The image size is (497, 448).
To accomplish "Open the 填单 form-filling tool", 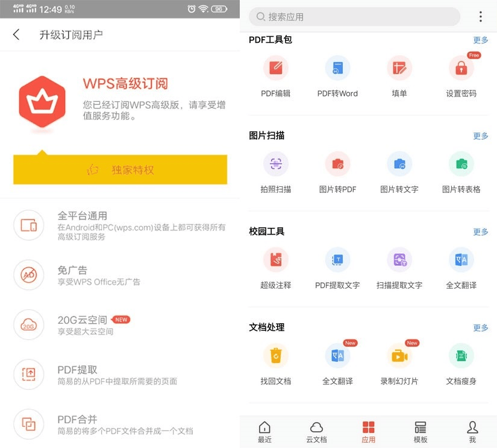I will [399, 75].
